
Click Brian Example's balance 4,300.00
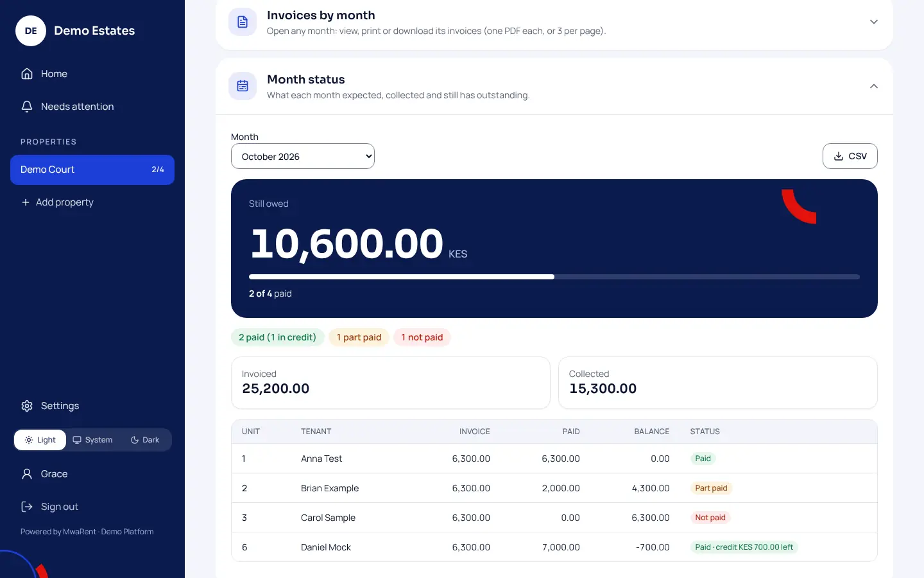[x=651, y=488]
